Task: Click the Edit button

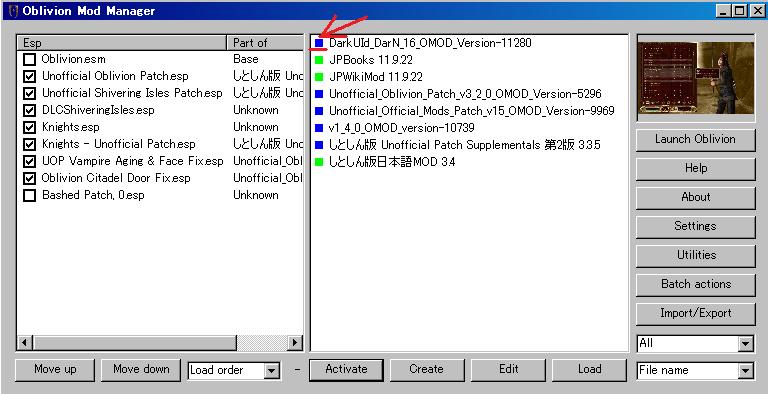Action: pyautogui.click(x=508, y=369)
